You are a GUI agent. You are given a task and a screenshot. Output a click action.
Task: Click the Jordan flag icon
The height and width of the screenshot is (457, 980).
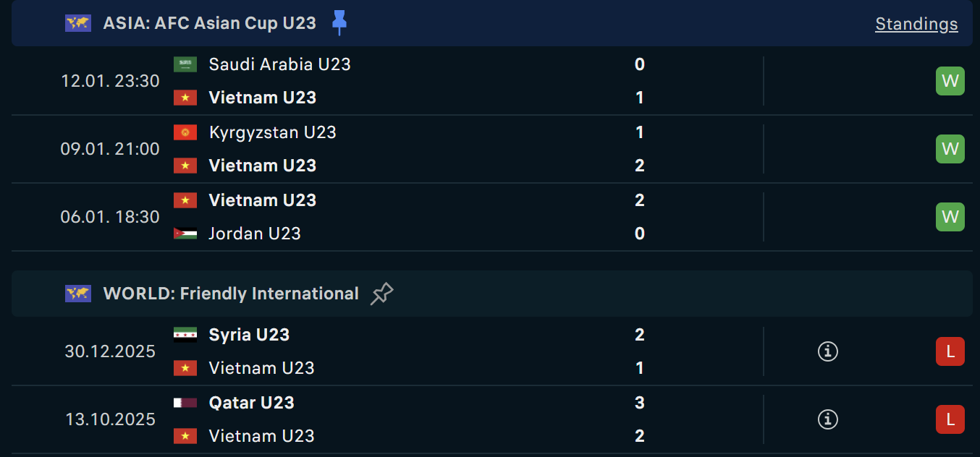tap(185, 234)
